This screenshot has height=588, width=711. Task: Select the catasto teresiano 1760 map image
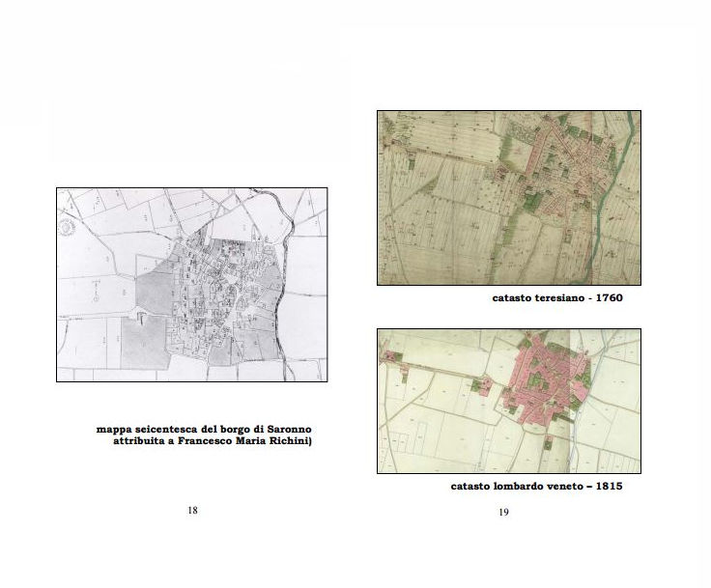(509, 198)
